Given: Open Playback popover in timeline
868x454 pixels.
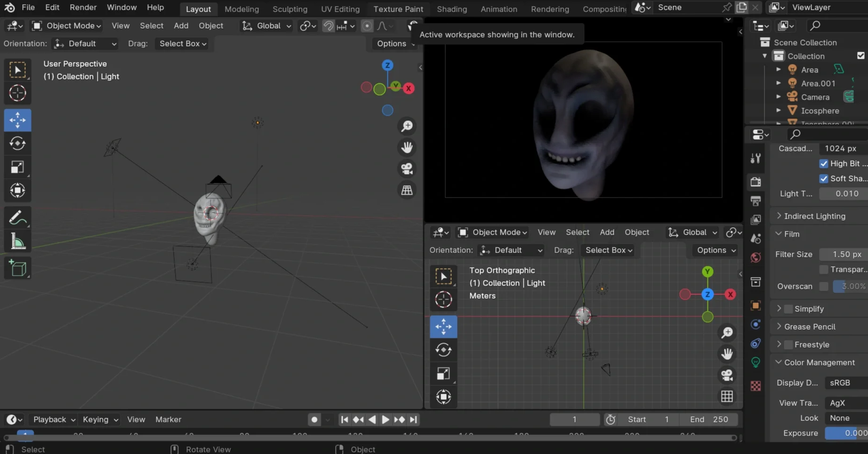Looking at the screenshot, I should (x=54, y=419).
